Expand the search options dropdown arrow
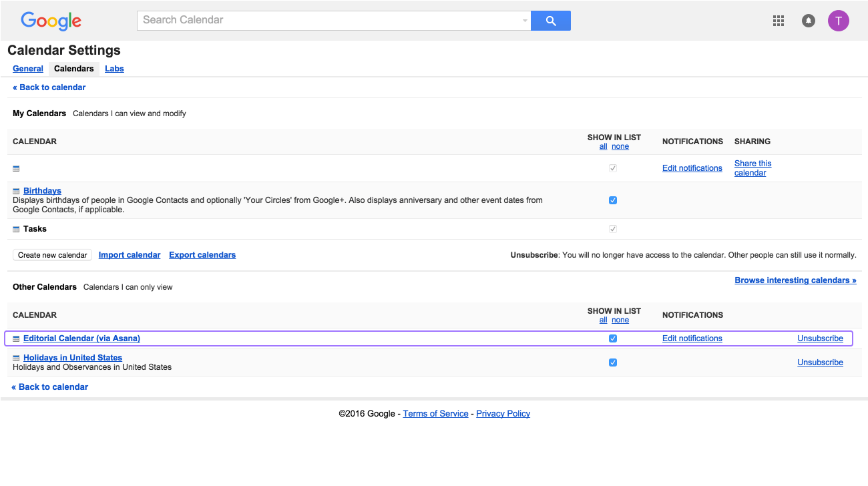The image size is (868, 486). pyautogui.click(x=525, y=21)
